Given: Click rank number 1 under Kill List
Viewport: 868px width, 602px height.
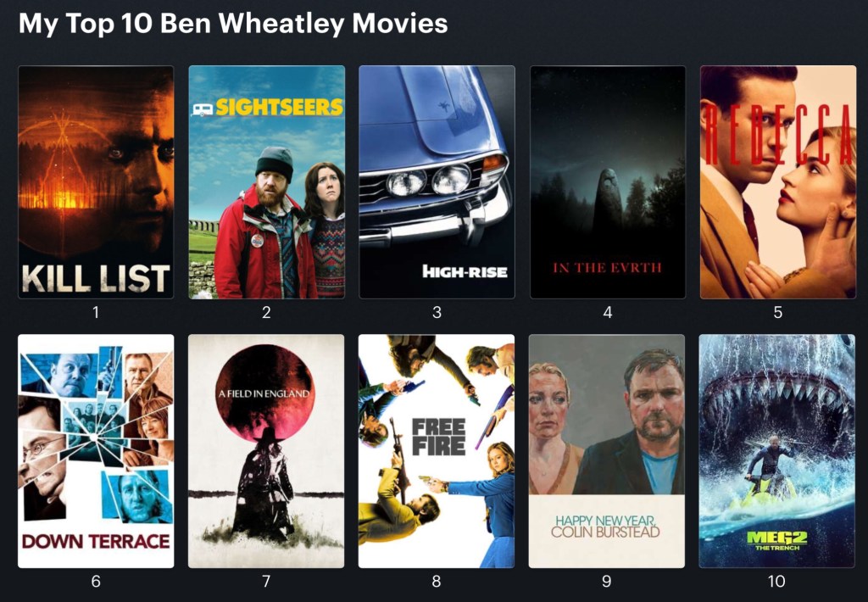Looking at the screenshot, I should click(96, 312).
